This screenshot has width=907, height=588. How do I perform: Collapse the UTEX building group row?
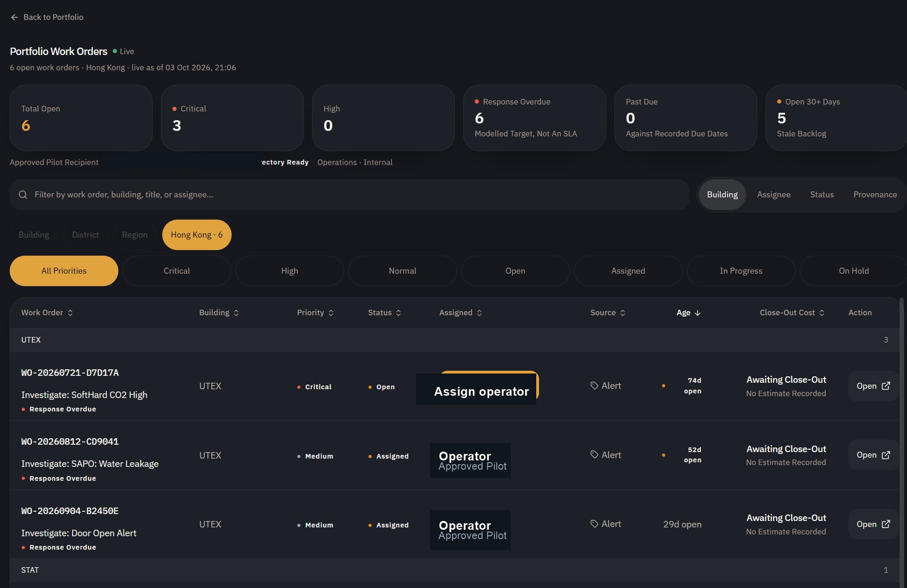455,340
